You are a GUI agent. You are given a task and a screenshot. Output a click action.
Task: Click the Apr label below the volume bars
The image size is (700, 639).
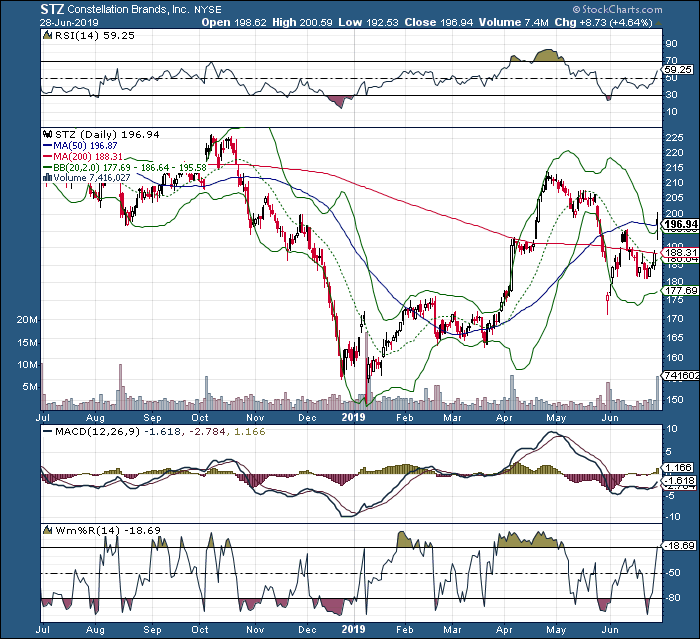(x=504, y=418)
